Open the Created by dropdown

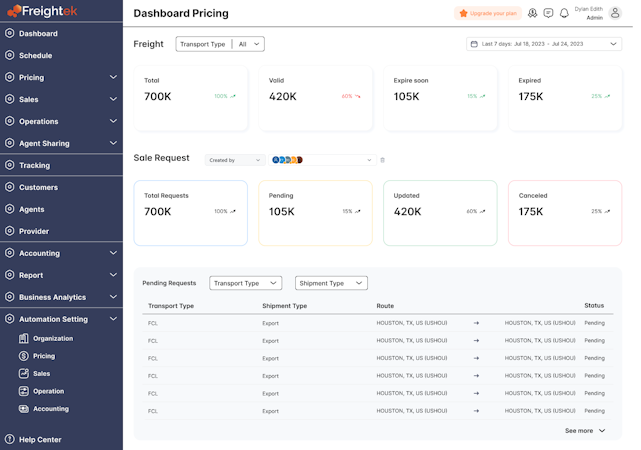click(235, 160)
